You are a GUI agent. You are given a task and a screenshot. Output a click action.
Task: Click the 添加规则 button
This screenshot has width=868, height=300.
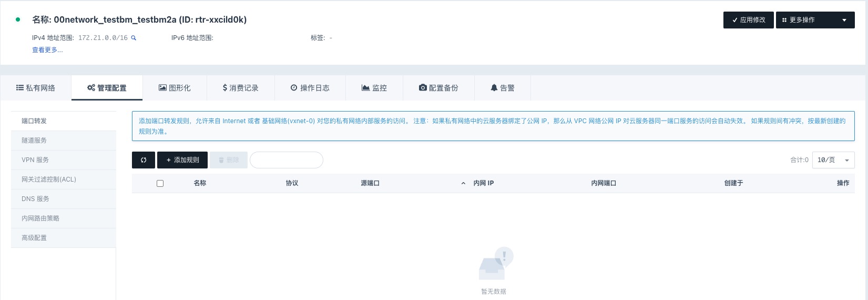pyautogui.click(x=182, y=160)
